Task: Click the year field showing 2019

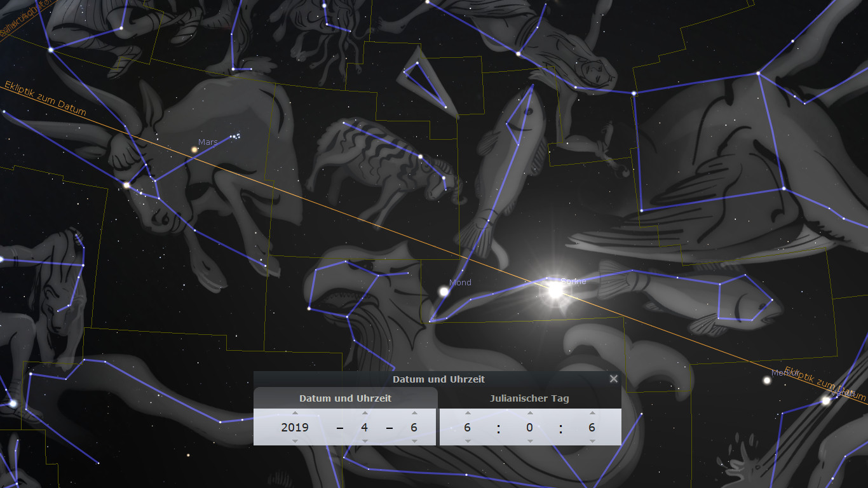Action: [295, 427]
